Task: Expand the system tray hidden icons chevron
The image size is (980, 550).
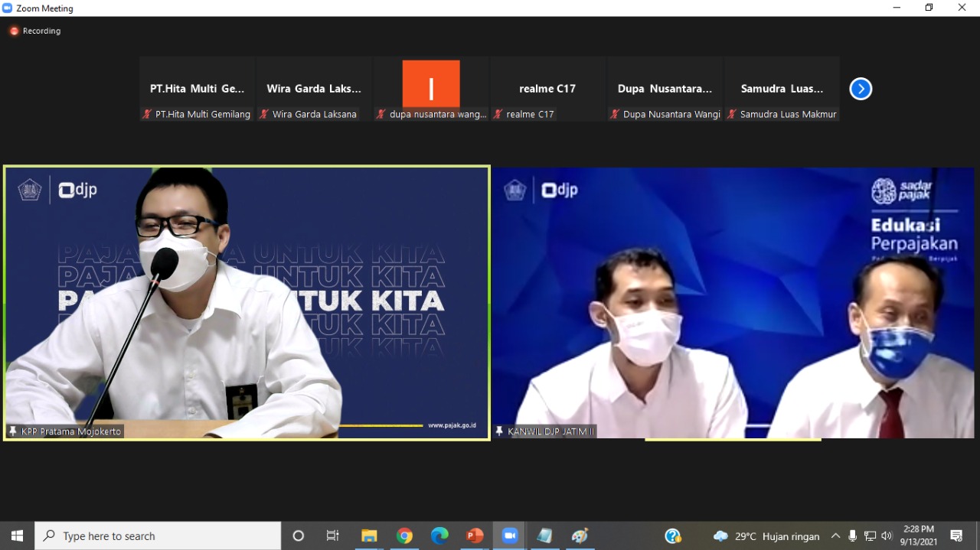Action: pos(835,535)
